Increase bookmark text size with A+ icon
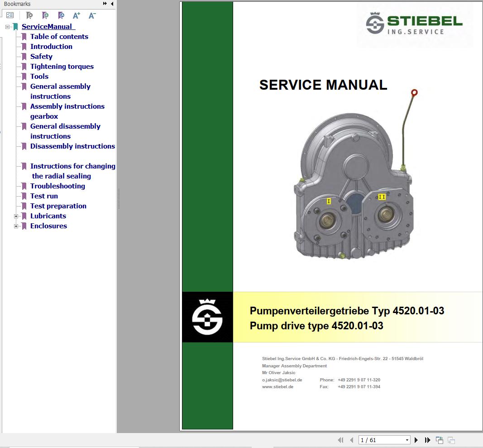 pyautogui.click(x=77, y=15)
